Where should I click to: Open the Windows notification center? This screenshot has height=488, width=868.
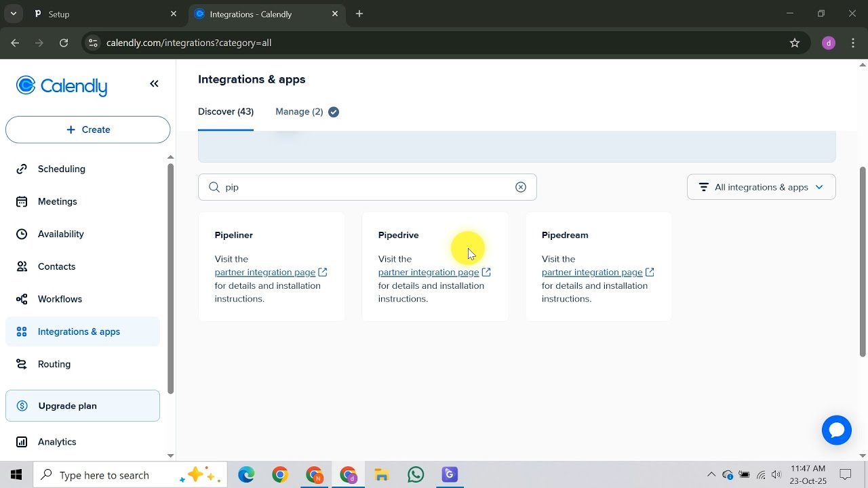[x=846, y=475]
